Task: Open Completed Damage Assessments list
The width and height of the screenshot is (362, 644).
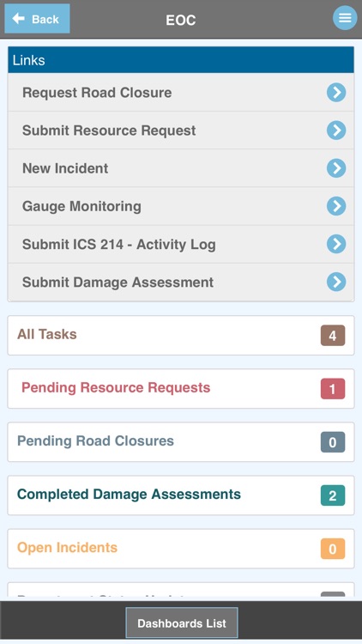Action: [181, 495]
